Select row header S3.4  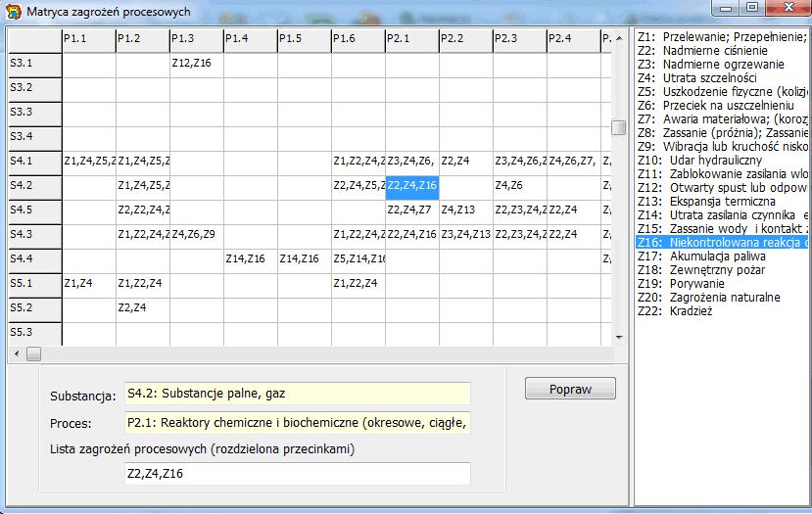tap(35, 139)
